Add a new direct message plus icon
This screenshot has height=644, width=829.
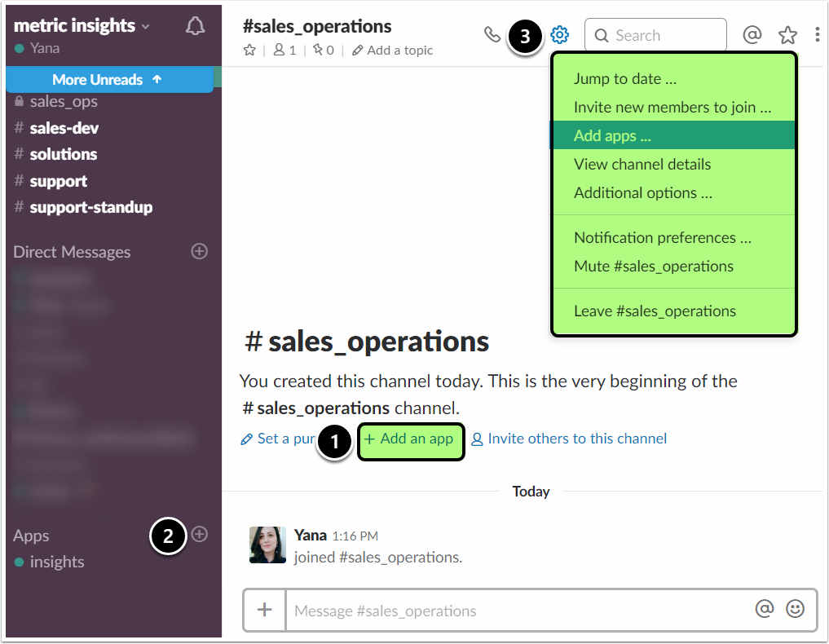point(199,251)
